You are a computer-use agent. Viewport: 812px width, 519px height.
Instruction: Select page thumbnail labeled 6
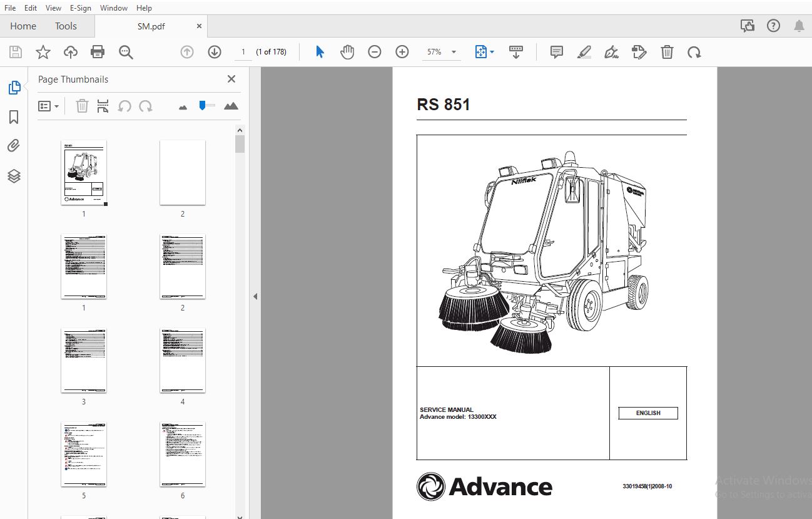point(183,455)
